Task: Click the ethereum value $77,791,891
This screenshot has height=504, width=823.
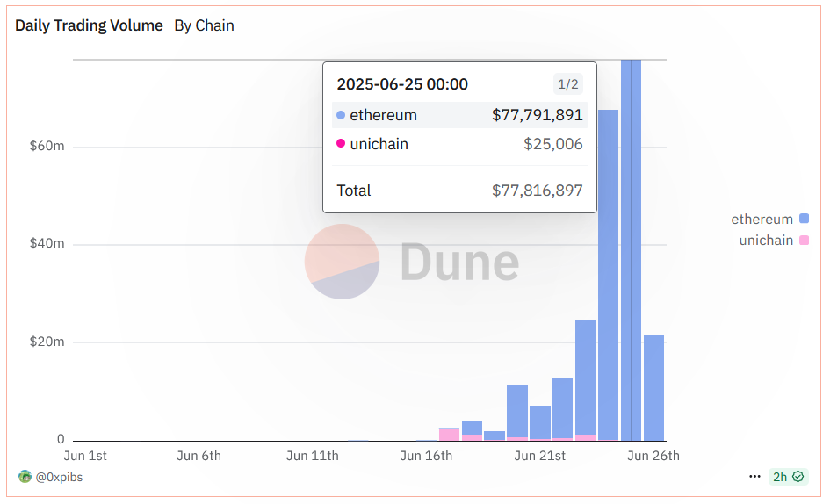Action: tap(537, 115)
